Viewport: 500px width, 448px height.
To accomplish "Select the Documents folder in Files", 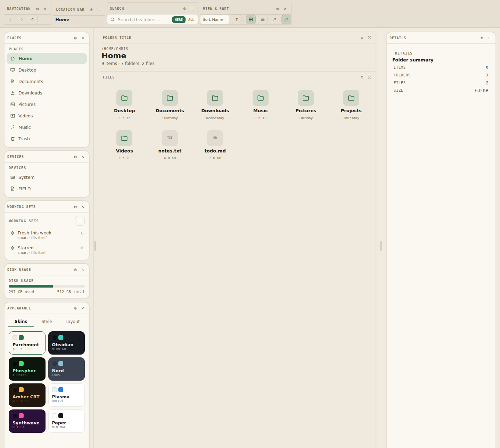I will coord(170,105).
